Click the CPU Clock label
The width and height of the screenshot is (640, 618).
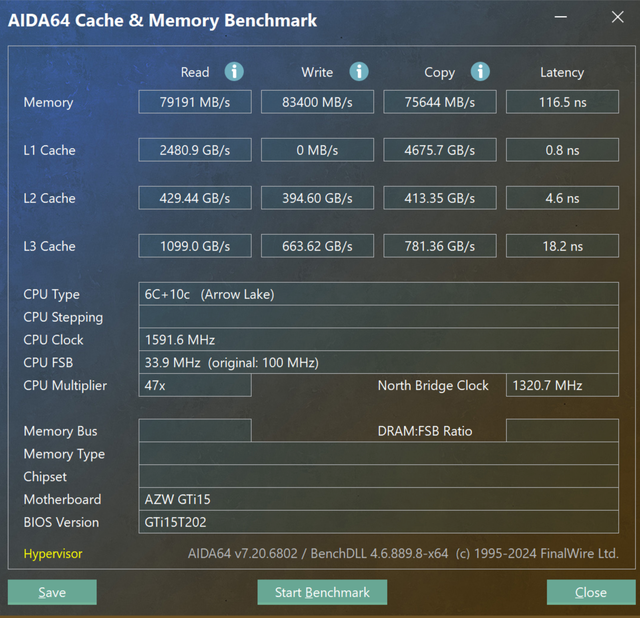click(x=53, y=340)
